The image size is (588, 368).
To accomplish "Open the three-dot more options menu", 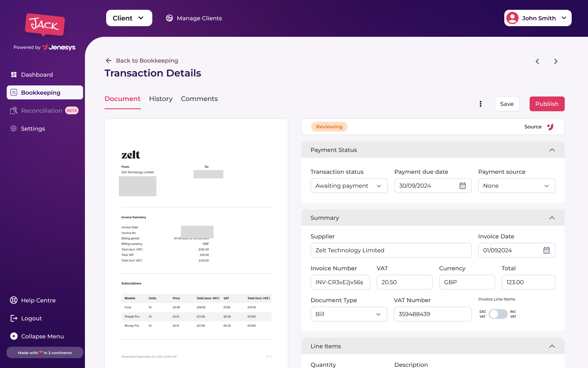I will click(481, 104).
